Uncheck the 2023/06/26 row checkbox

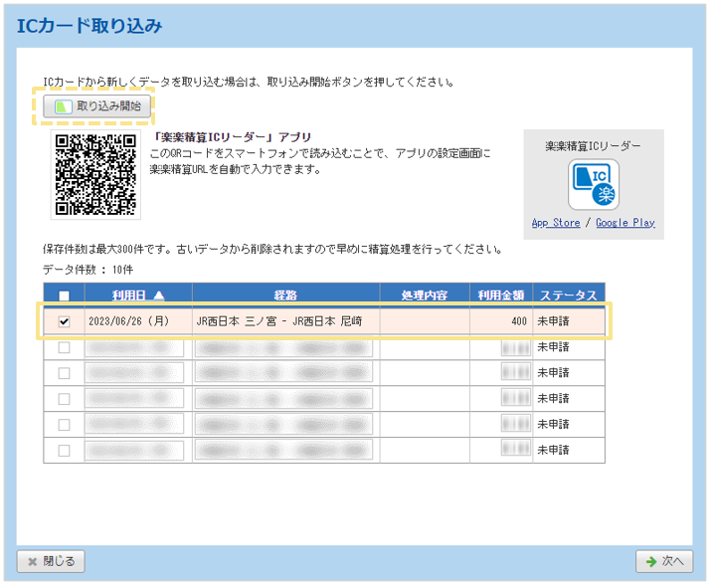(65, 321)
